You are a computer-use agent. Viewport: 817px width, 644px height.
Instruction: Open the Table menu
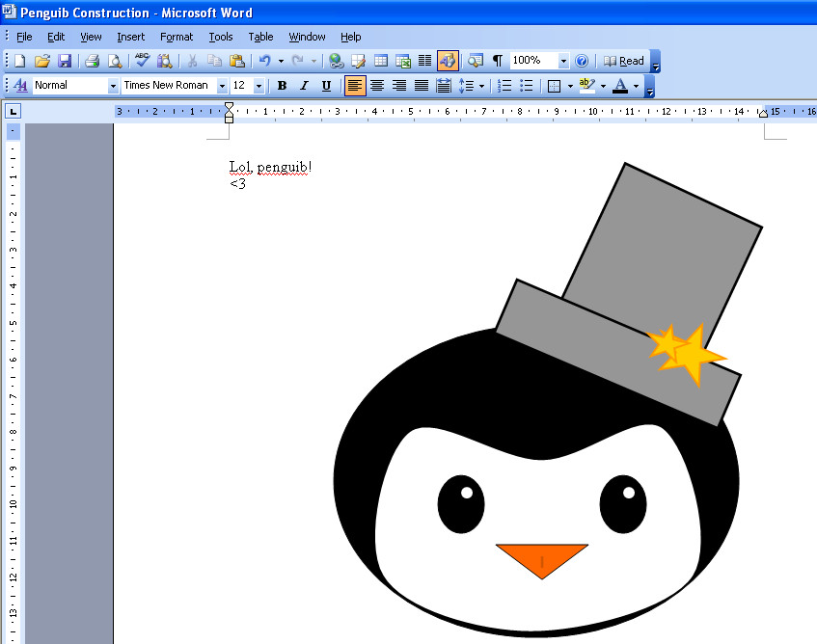pos(260,37)
